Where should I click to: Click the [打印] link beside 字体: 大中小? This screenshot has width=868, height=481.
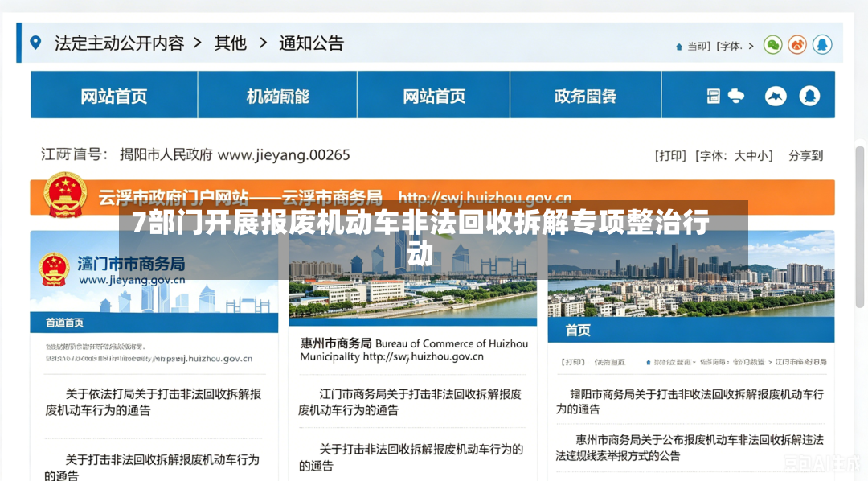[670, 156]
